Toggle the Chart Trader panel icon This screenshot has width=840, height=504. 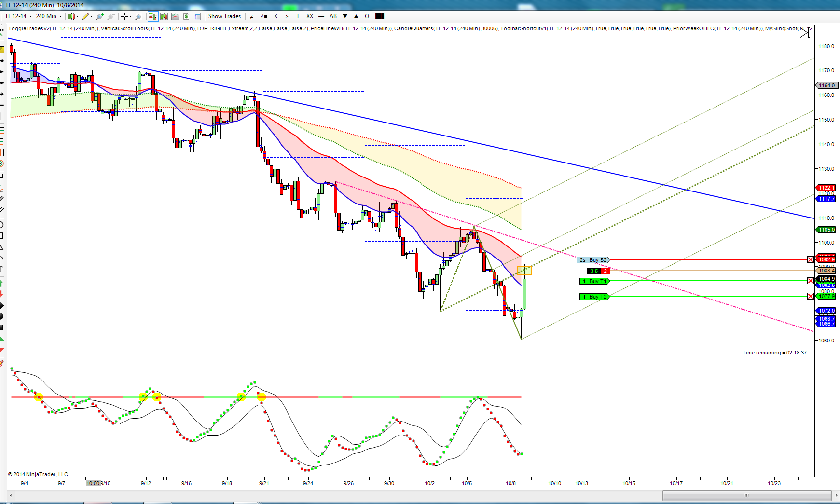[x=153, y=16]
